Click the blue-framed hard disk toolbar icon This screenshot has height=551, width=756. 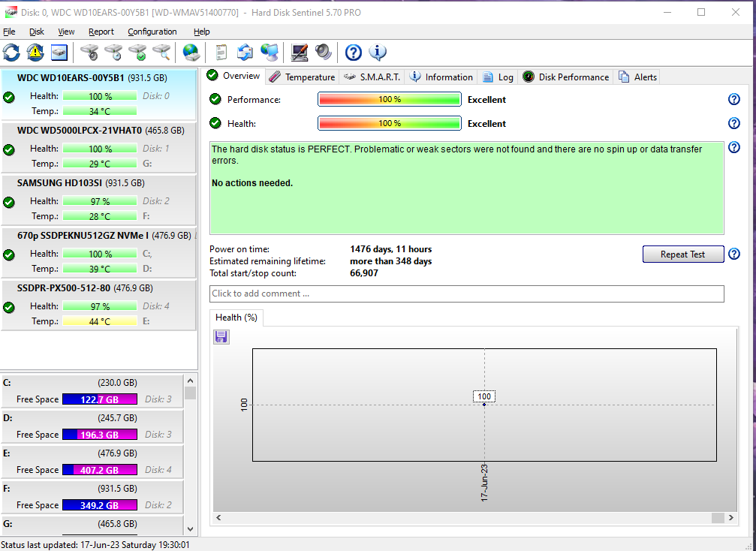pyautogui.click(x=59, y=53)
